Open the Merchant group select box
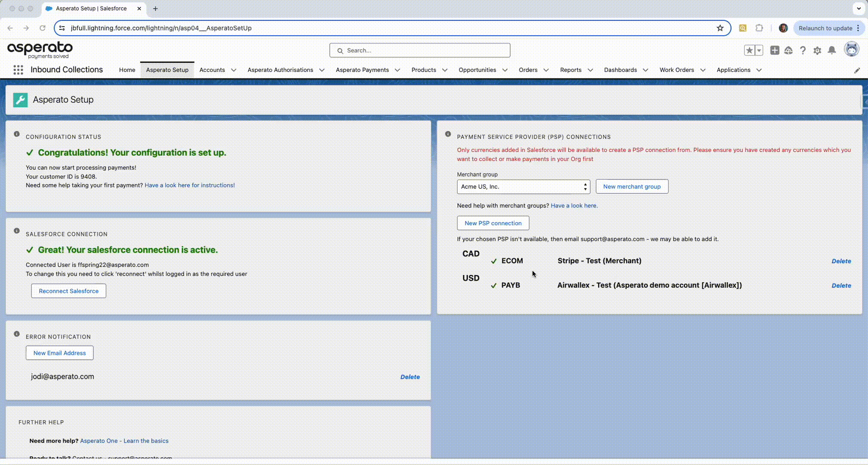 pyautogui.click(x=523, y=187)
